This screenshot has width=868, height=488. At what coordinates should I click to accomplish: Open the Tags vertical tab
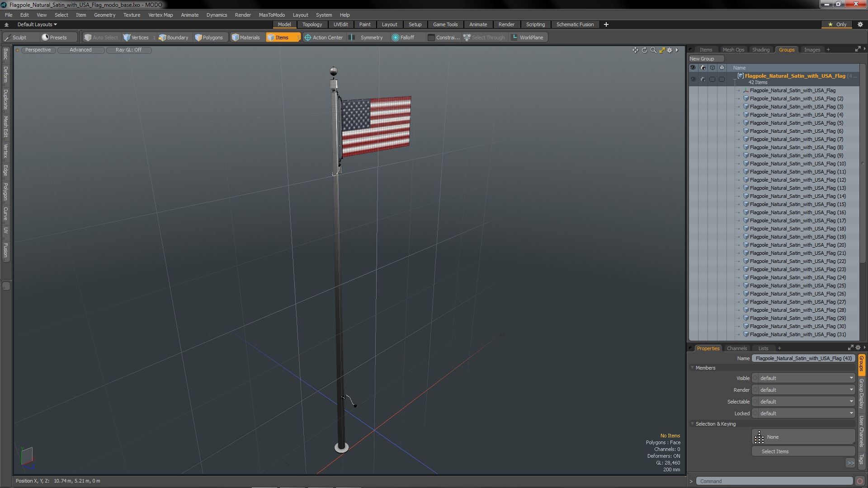coord(862,460)
